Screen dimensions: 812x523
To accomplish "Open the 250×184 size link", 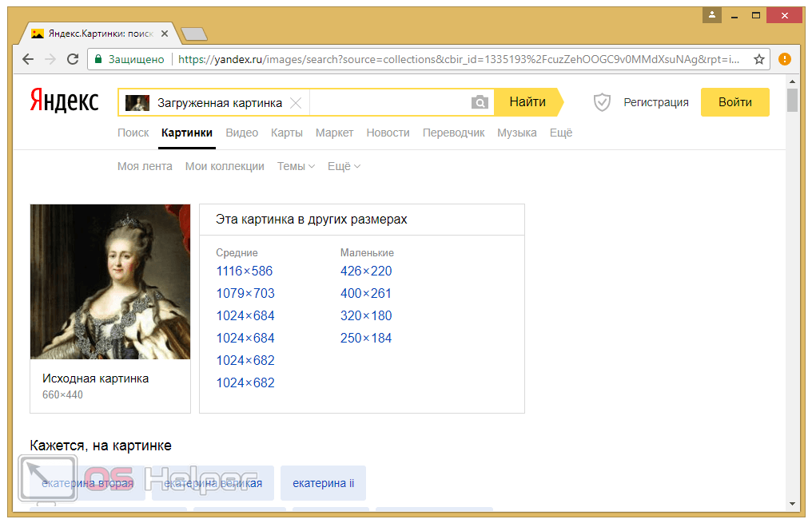I will coord(366,338).
